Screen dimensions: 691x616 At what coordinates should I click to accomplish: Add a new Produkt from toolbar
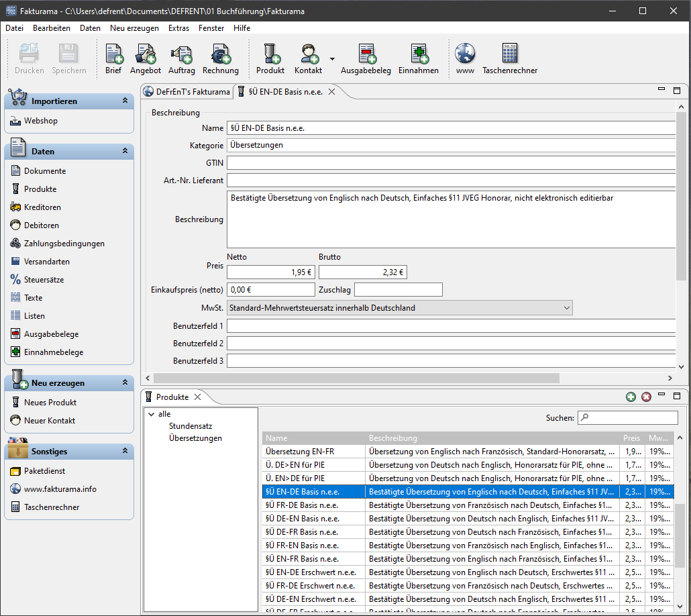point(270,58)
